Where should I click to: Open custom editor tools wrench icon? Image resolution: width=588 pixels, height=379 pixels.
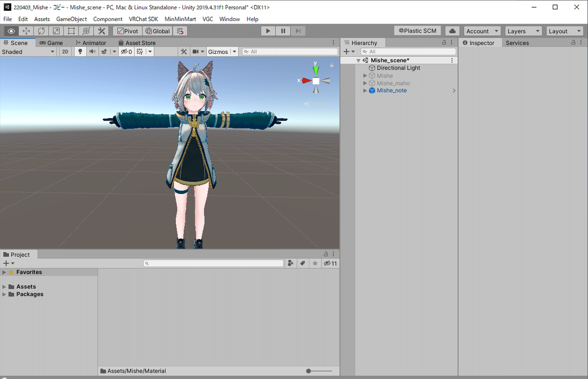coord(101,31)
